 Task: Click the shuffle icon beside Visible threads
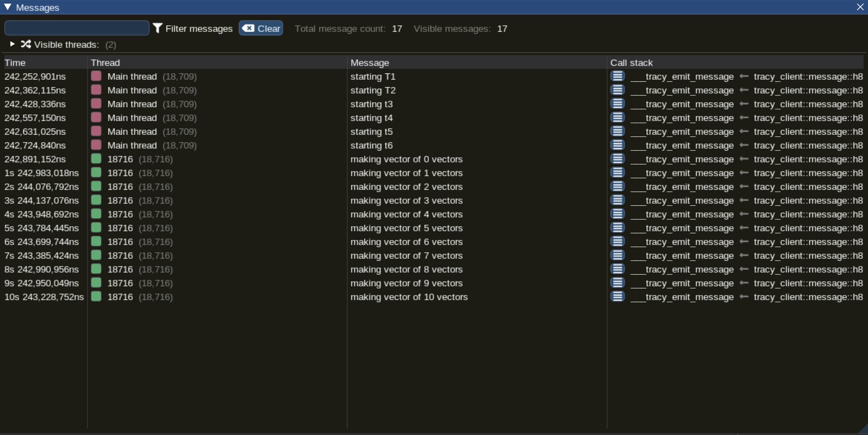[26, 44]
